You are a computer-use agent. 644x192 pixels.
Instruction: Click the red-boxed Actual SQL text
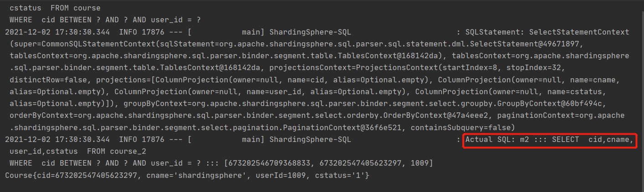coord(549,140)
